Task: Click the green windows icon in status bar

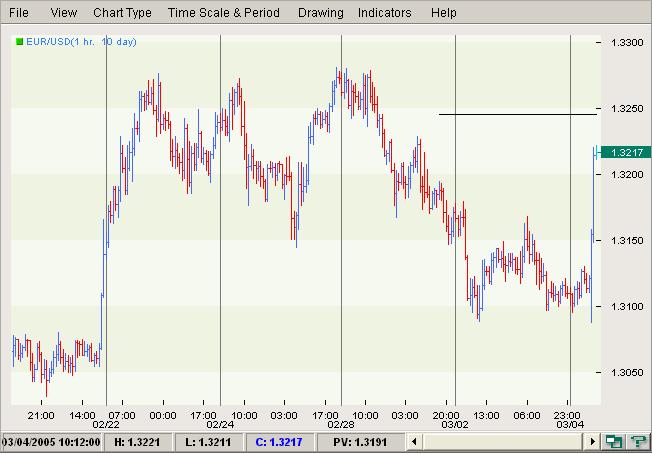Action: coord(612,441)
